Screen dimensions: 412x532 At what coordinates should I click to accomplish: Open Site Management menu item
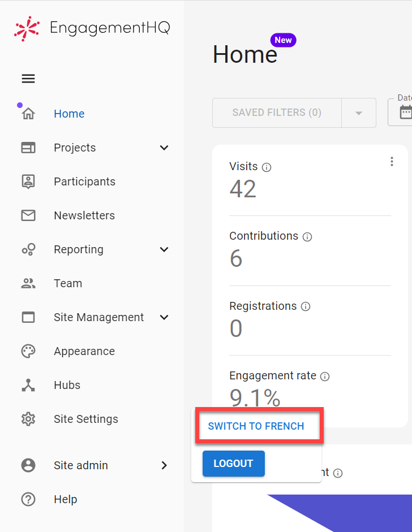point(99,317)
